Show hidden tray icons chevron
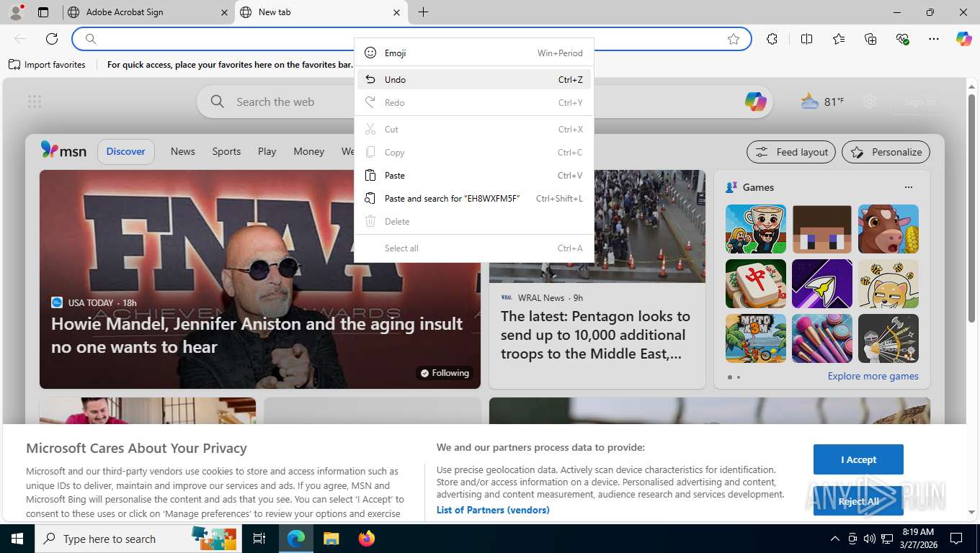Viewport: 980px width, 553px height. tap(835, 539)
